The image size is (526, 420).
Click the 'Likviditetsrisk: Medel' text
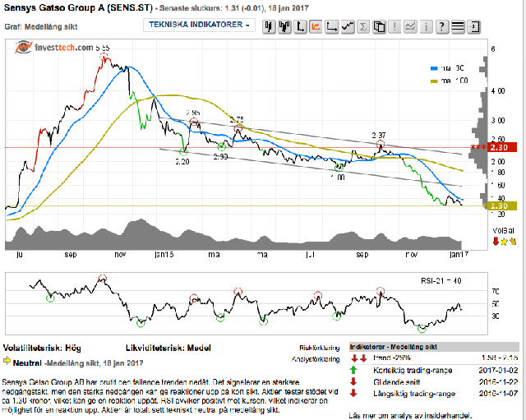click(x=168, y=348)
